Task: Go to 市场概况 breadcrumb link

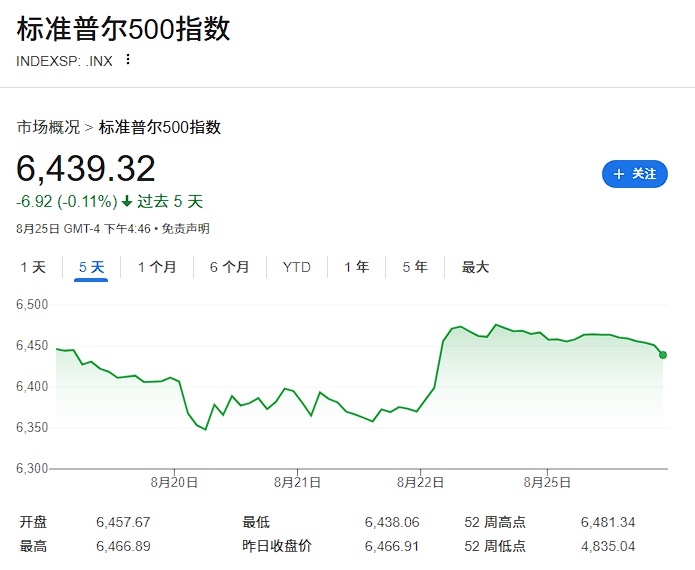Action: [48, 127]
